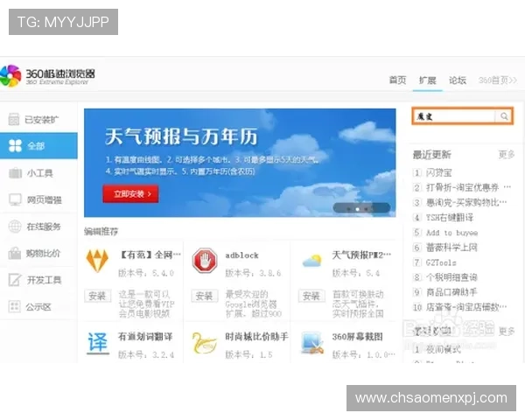
Task: Go to 360首页 link
Action: (498, 80)
